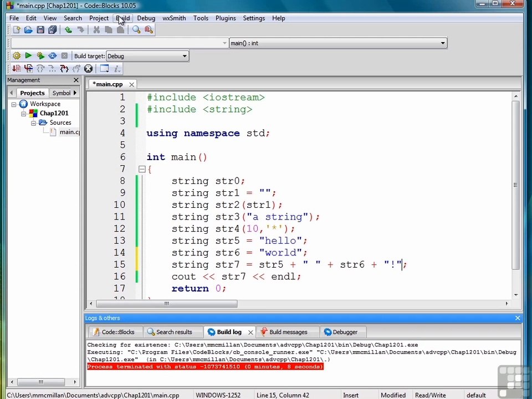This screenshot has width=532, height=399.
Task: Click the editor horizontal scrollbar thumb
Action: (167, 304)
